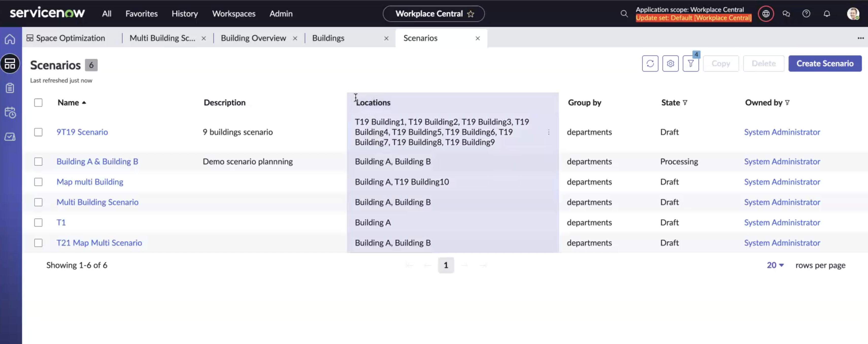Sort by the Group by column header
The height and width of the screenshot is (344, 868).
coord(584,103)
